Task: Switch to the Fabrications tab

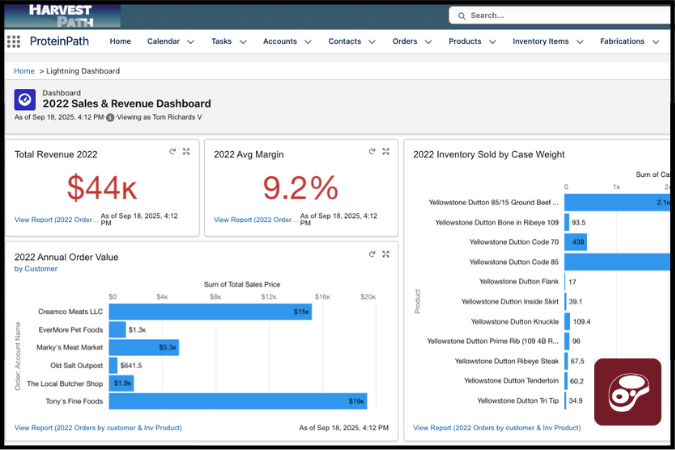Action: pyautogui.click(x=622, y=41)
